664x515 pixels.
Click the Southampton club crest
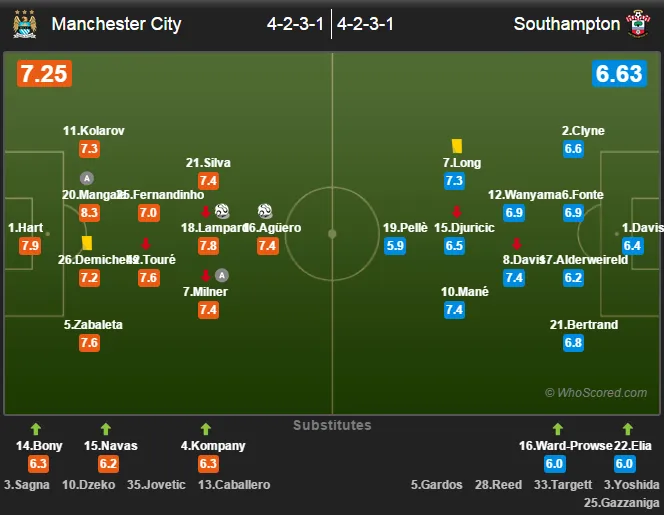coord(638,24)
